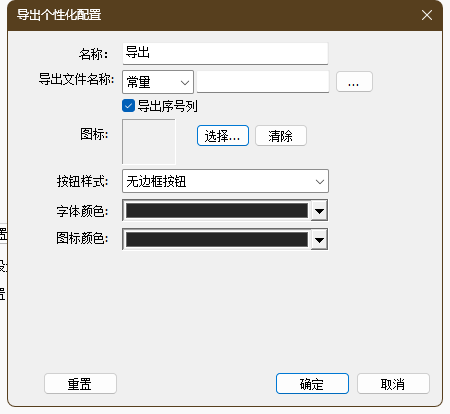Click the black 字体颜色 color swatch
Screen dimensions: 450x414
point(217,210)
